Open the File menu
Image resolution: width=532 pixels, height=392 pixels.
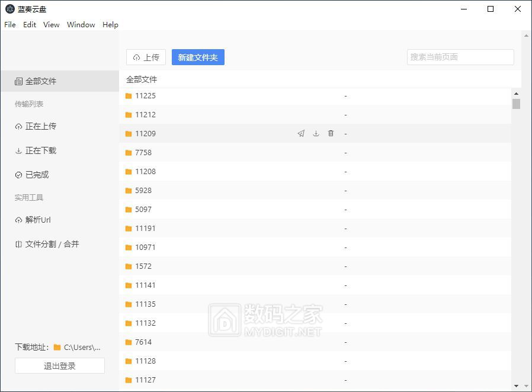pos(9,24)
